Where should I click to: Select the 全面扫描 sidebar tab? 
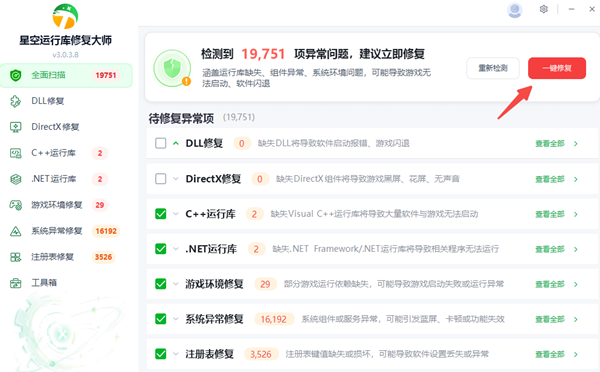tap(66, 75)
